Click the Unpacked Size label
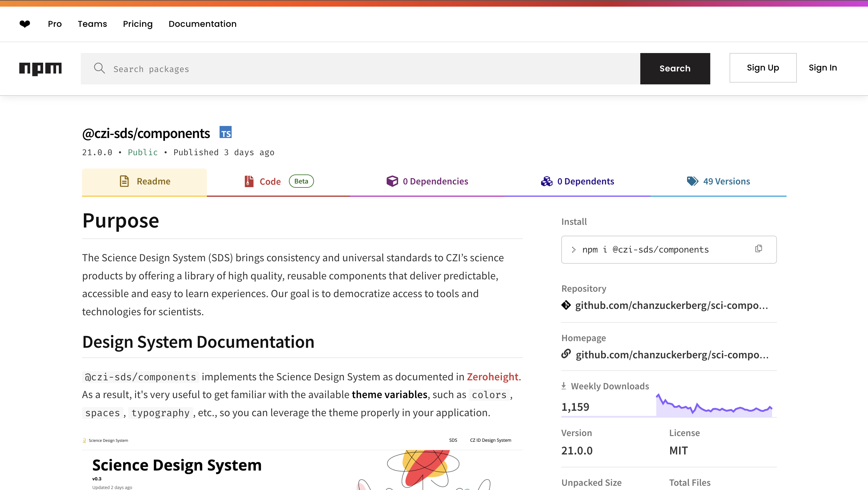This screenshot has width=868, height=490. [591, 482]
